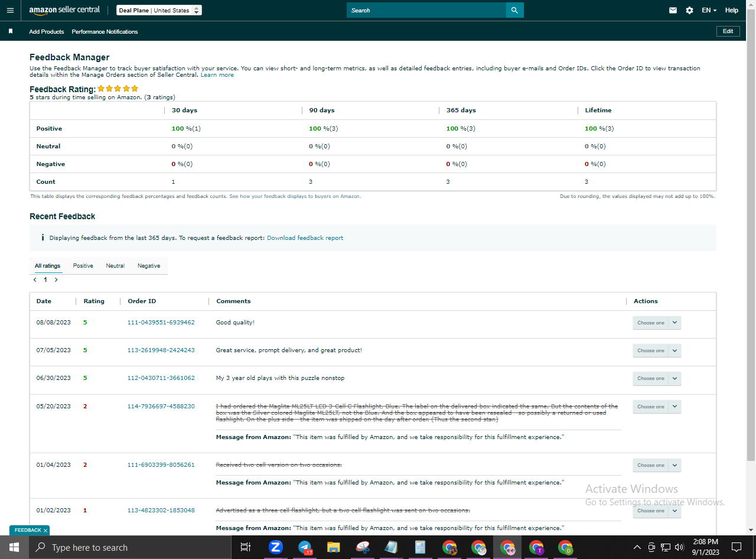Viewport: 756px width, 559px height.
Task: Click into the top Search field
Action: tap(426, 10)
